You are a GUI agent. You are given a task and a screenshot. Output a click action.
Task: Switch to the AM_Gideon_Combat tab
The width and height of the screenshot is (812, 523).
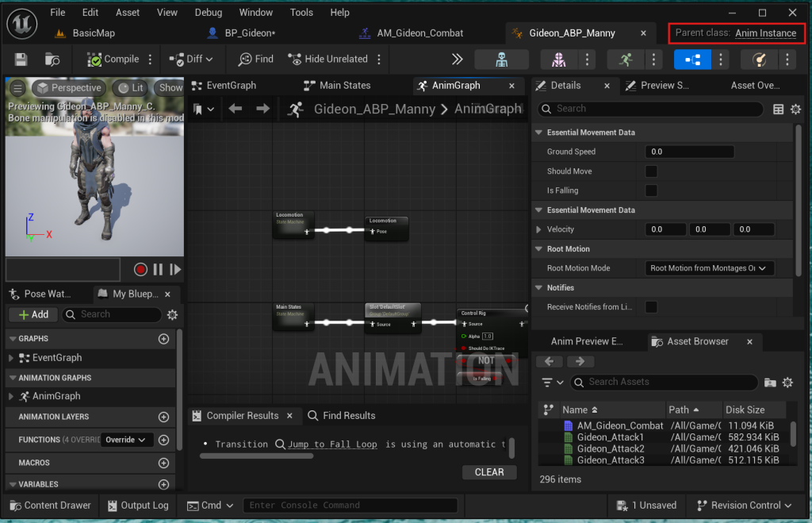[x=412, y=33]
